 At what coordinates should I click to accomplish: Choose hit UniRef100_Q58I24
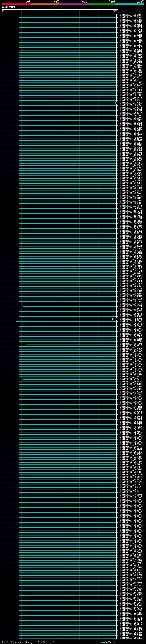click(131, 27)
